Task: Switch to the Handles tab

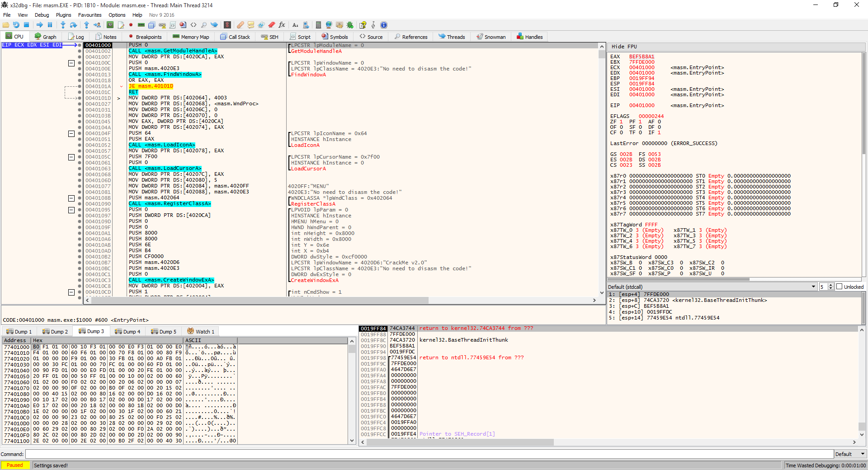Action: point(530,37)
